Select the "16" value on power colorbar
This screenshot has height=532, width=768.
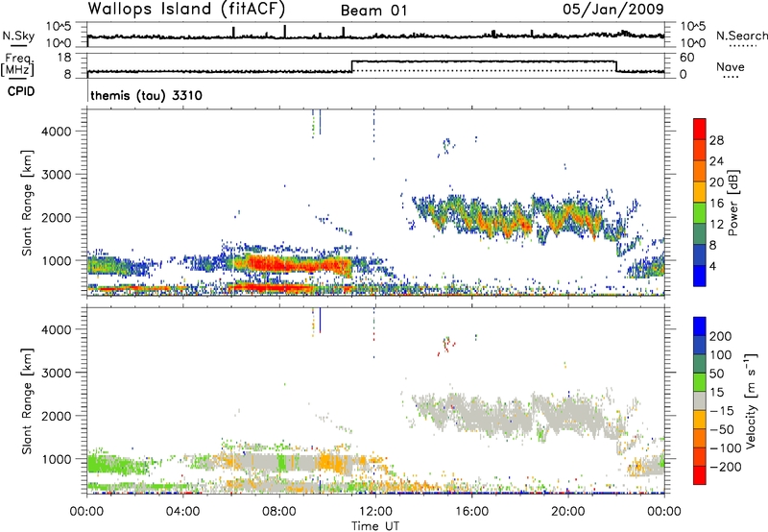(x=716, y=204)
